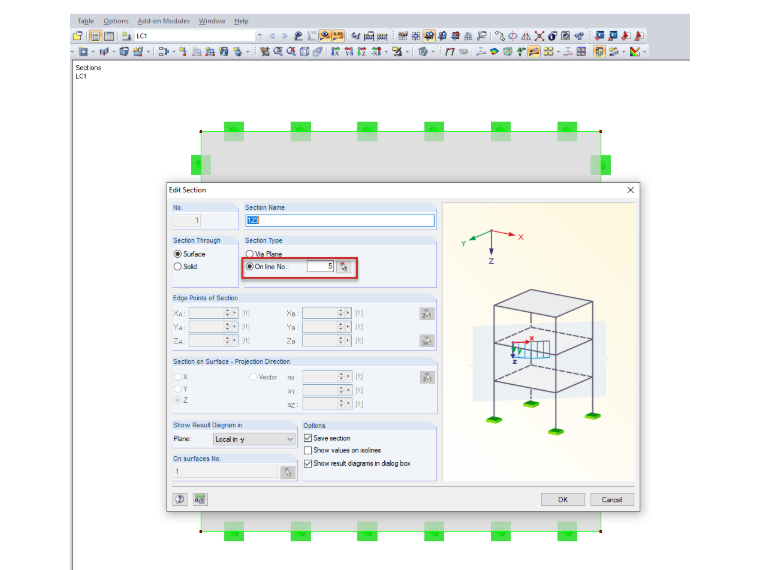Click the magnifier with red X icon
This screenshot has width=760, height=570.
291,51
